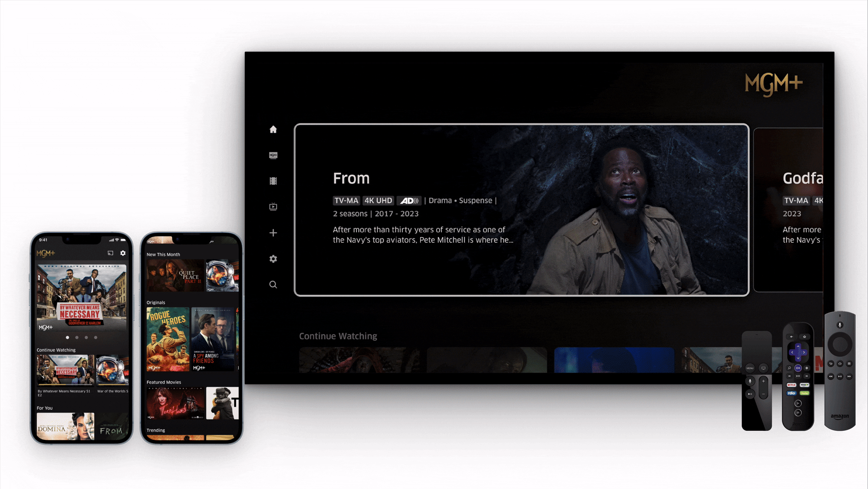Select the fourth carousel dot on left phone

pos(95,337)
